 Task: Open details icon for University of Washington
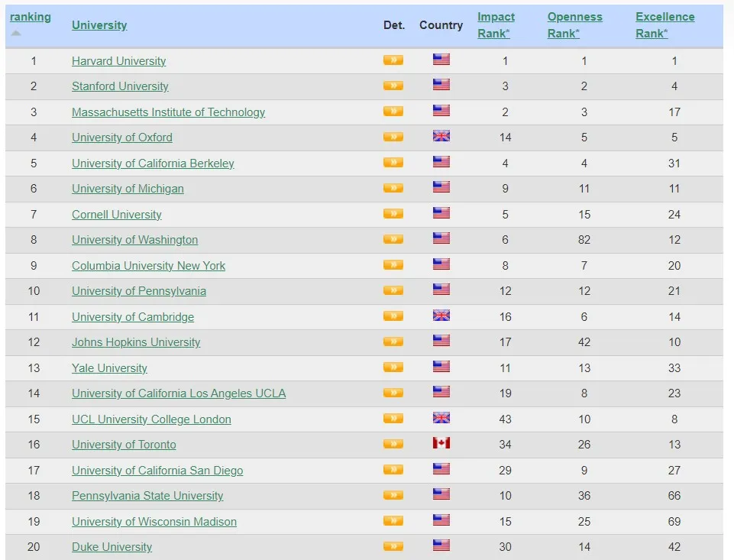(393, 239)
